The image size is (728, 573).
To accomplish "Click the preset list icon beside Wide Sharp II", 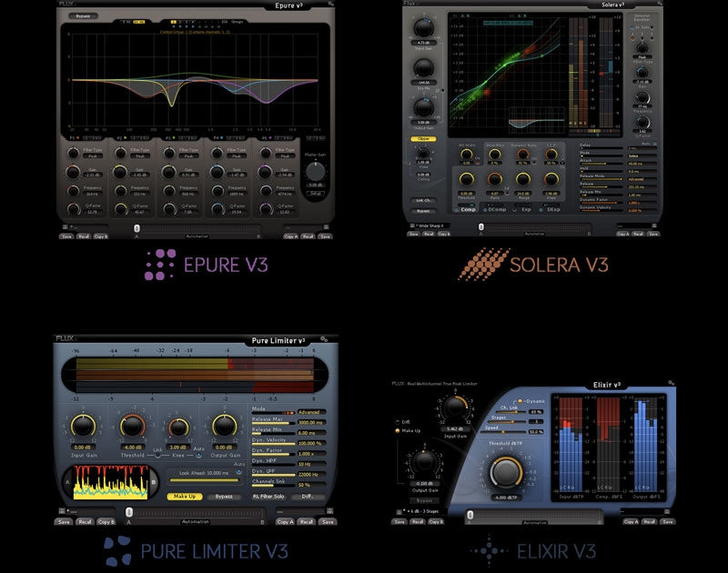I will pyautogui.click(x=412, y=226).
